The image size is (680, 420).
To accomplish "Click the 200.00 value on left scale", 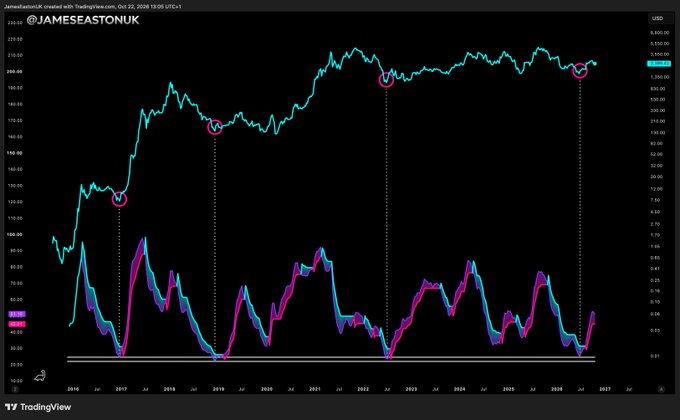I will click(15, 72).
